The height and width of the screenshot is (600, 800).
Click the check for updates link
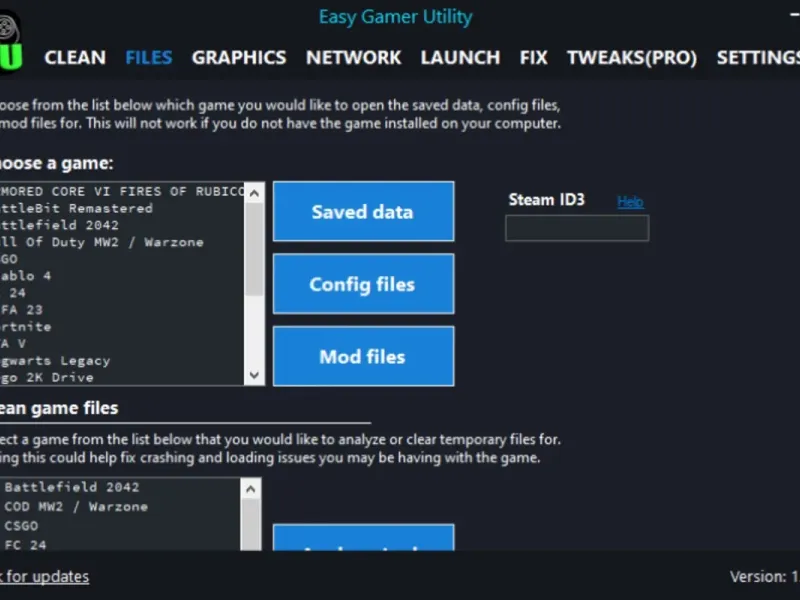44,577
